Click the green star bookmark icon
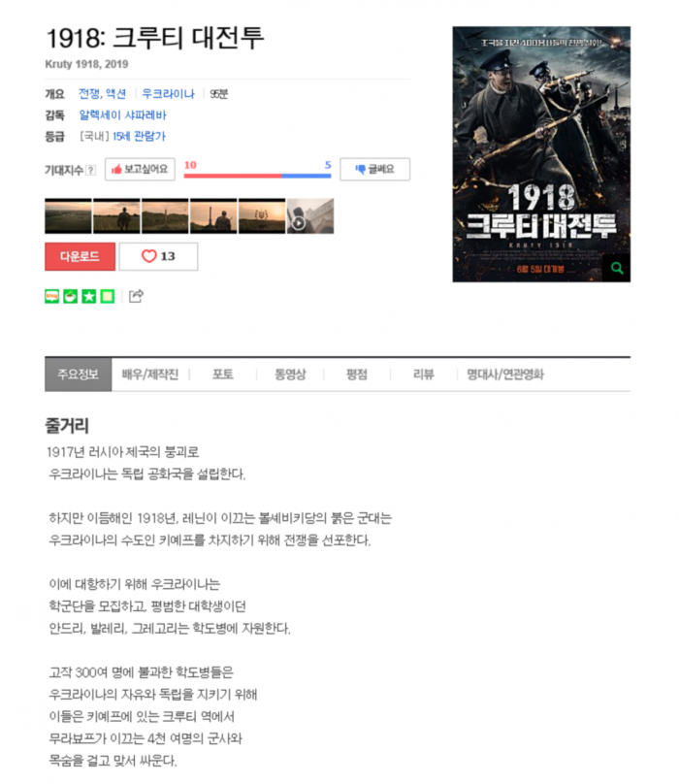679x784 pixels. (89, 297)
